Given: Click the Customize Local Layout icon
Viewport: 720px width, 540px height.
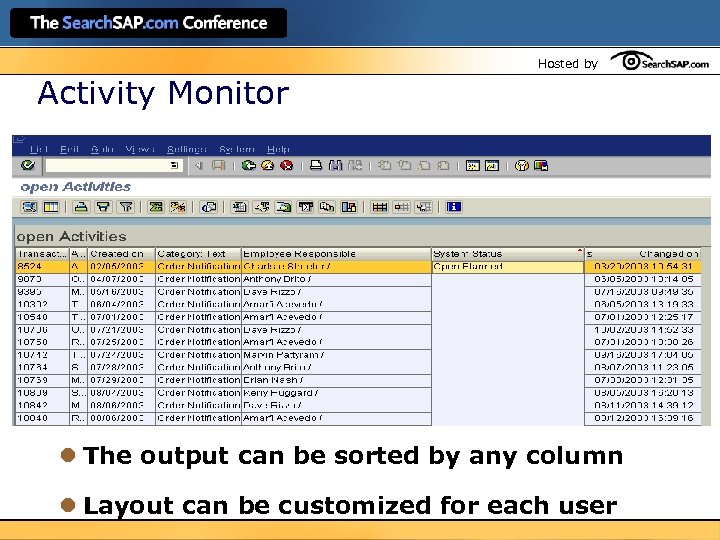Looking at the screenshot, I should (541, 165).
